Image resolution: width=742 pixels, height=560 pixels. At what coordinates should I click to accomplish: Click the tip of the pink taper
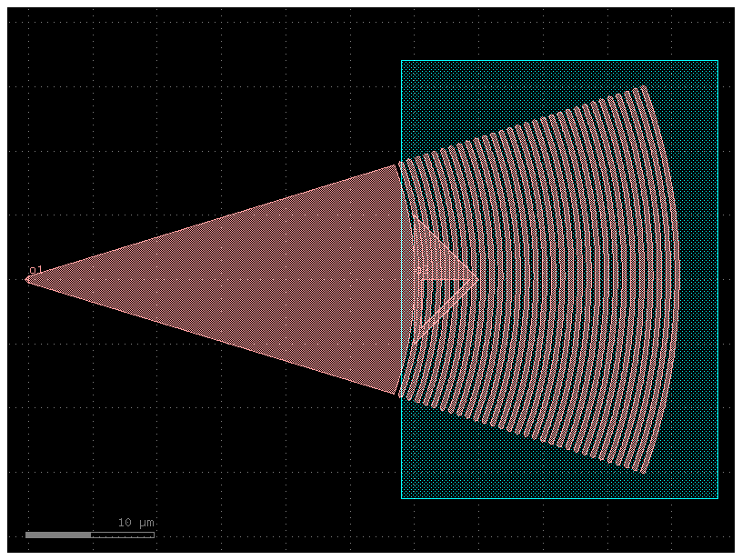(25, 279)
